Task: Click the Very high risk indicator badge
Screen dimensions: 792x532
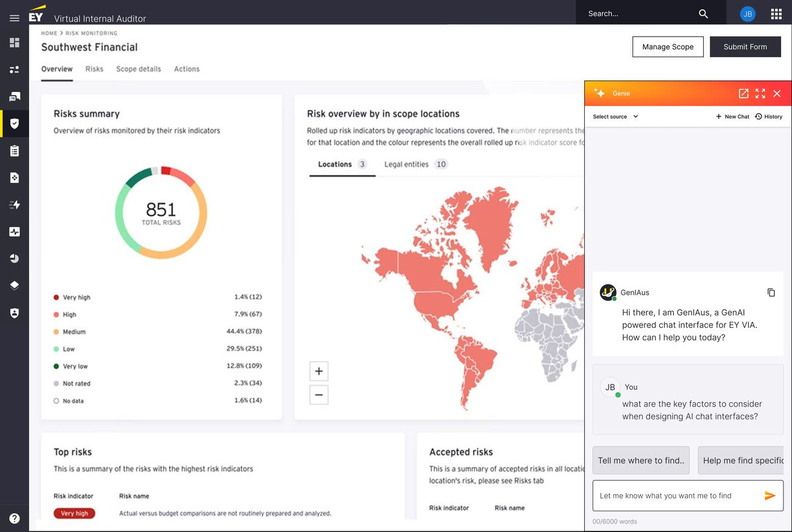Action: [x=74, y=513]
